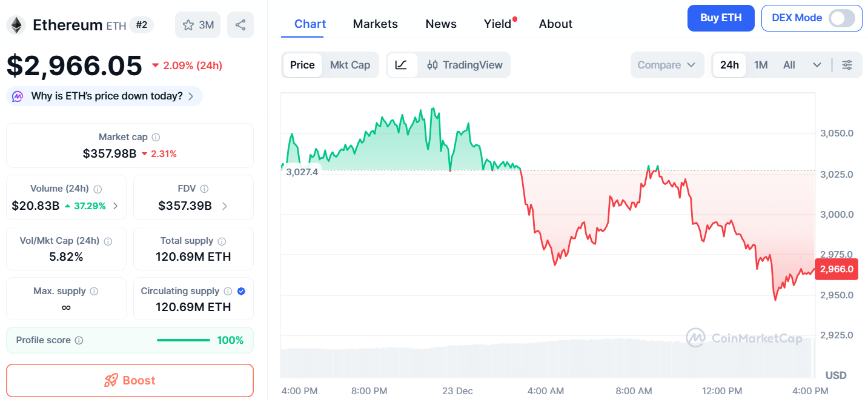The width and height of the screenshot is (868, 399).
Task: Click the Profile score progress bar
Action: (183, 340)
